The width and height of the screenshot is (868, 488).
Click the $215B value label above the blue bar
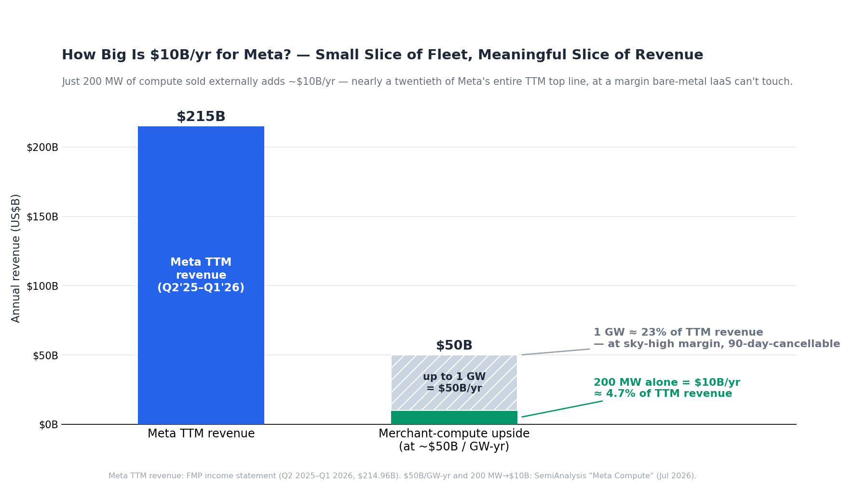pyautogui.click(x=201, y=117)
